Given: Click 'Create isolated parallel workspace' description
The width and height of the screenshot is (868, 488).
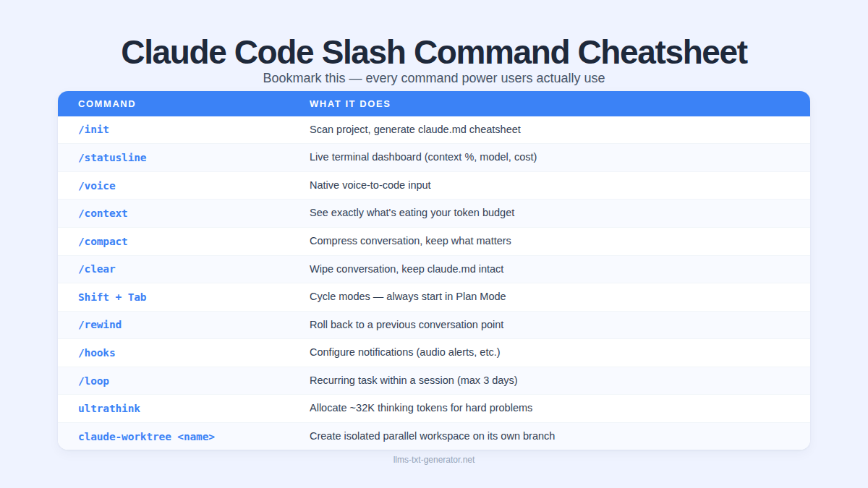Looking at the screenshot, I should (x=433, y=436).
